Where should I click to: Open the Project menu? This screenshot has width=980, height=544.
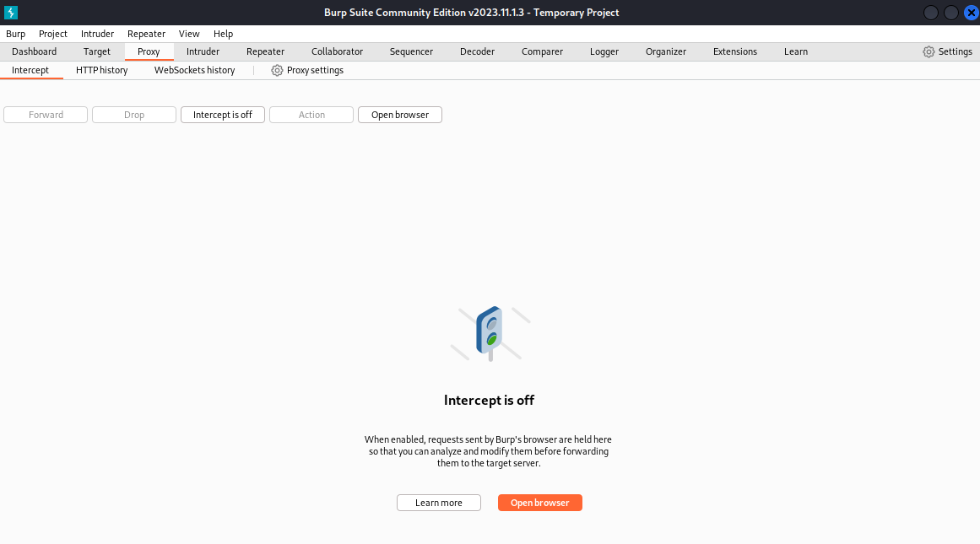(x=52, y=34)
